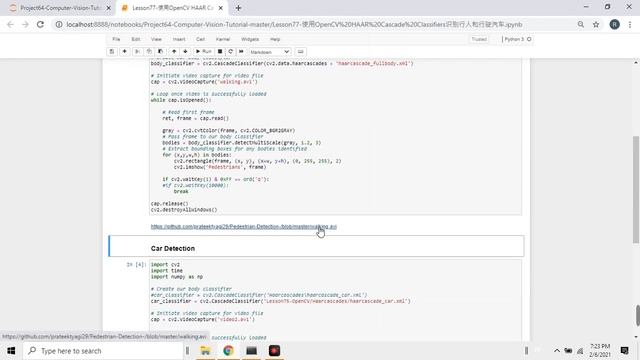The height and width of the screenshot is (360, 640).
Task: Click the Trusted notebook indicator
Action: point(479,39)
